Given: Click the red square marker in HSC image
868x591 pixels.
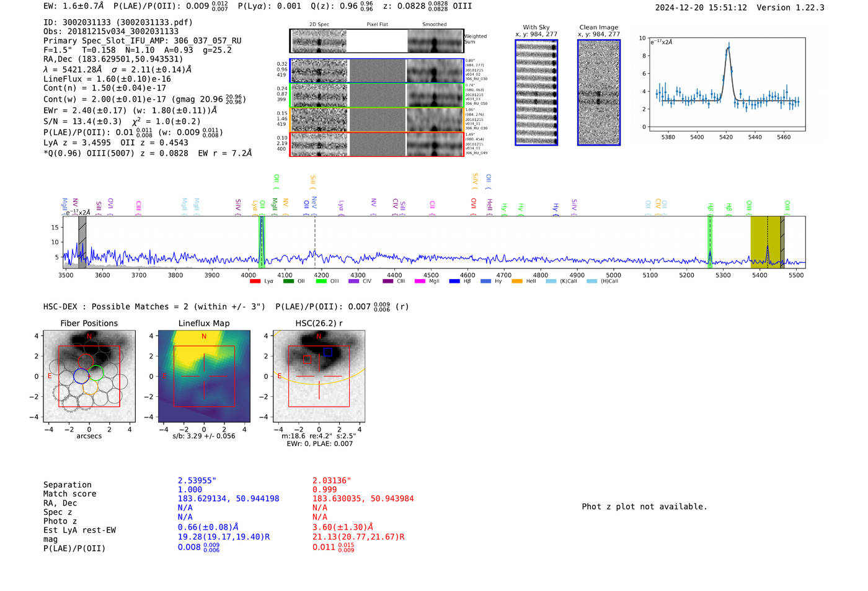Looking at the screenshot, I should [307, 359].
